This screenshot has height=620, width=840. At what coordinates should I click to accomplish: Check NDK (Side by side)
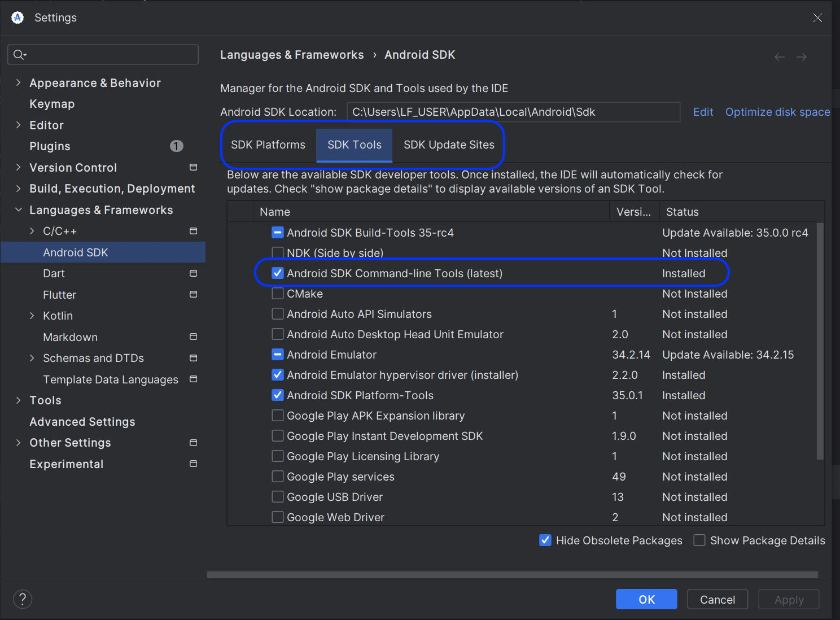click(278, 253)
